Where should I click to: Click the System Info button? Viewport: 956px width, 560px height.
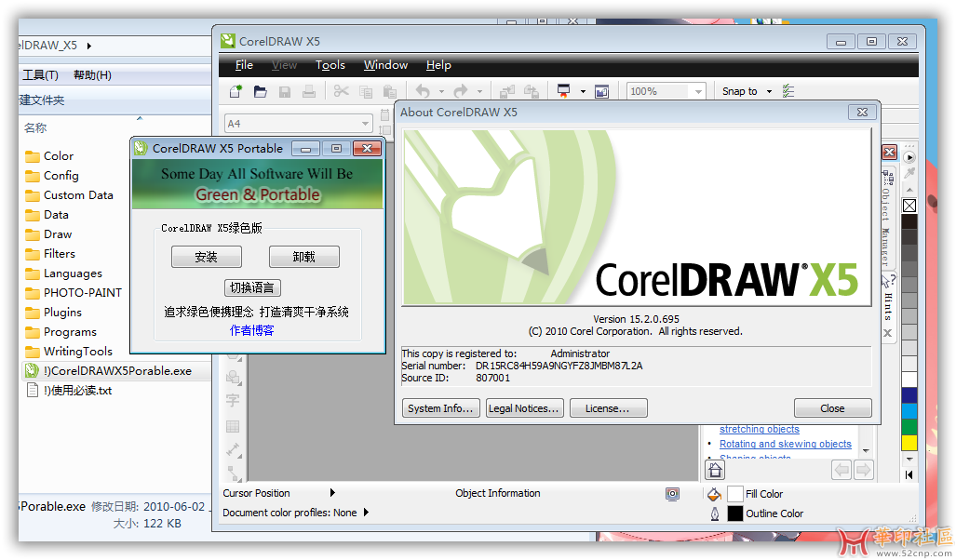[x=440, y=408]
